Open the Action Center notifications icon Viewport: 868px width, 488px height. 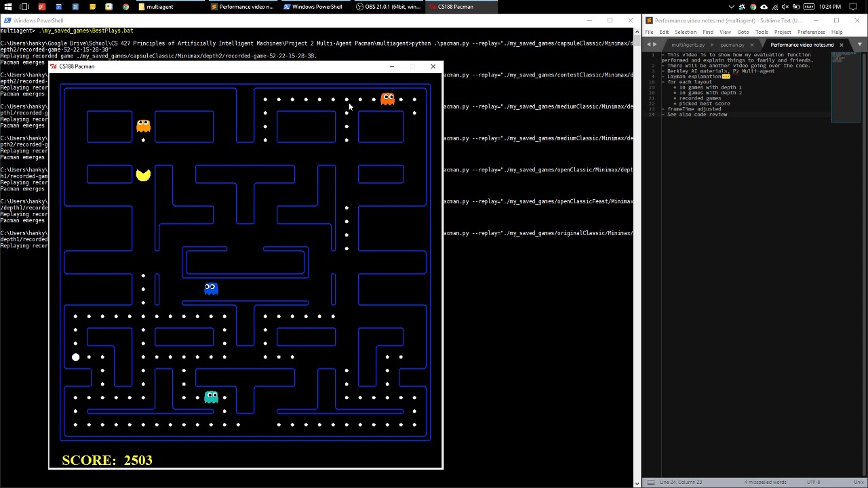(854, 7)
